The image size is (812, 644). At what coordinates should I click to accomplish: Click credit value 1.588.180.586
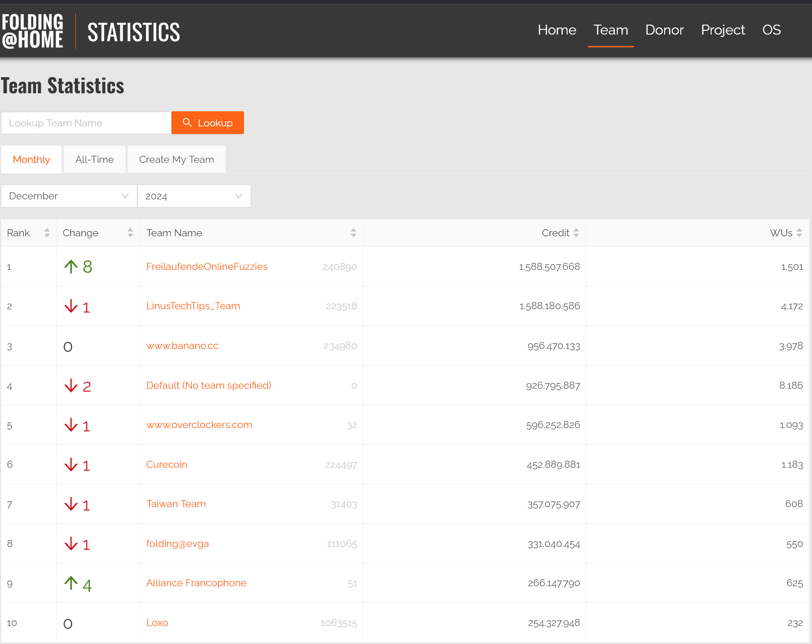point(550,306)
